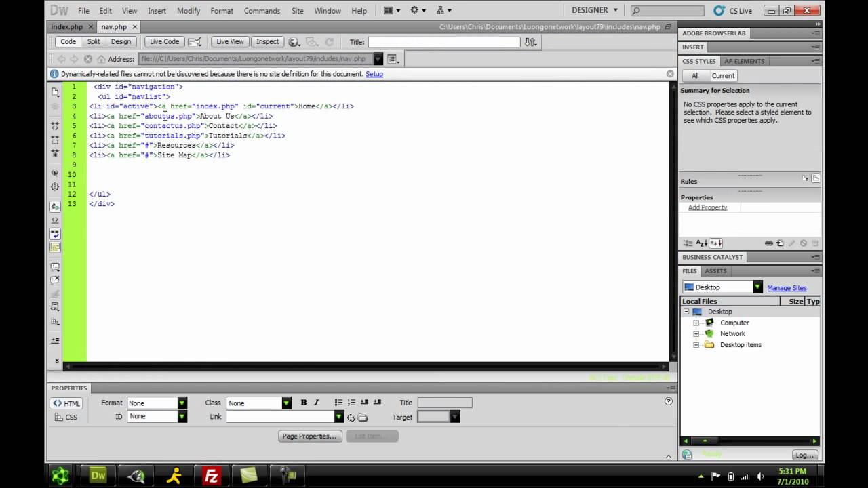
Task: Expand the Computer node in Local Files
Action: (x=696, y=323)
